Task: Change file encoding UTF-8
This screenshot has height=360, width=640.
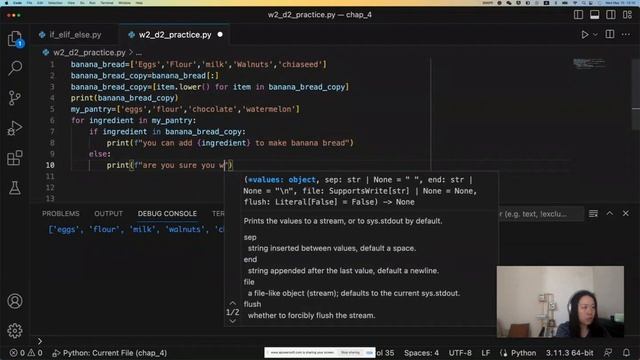Action: click(460, 353)
